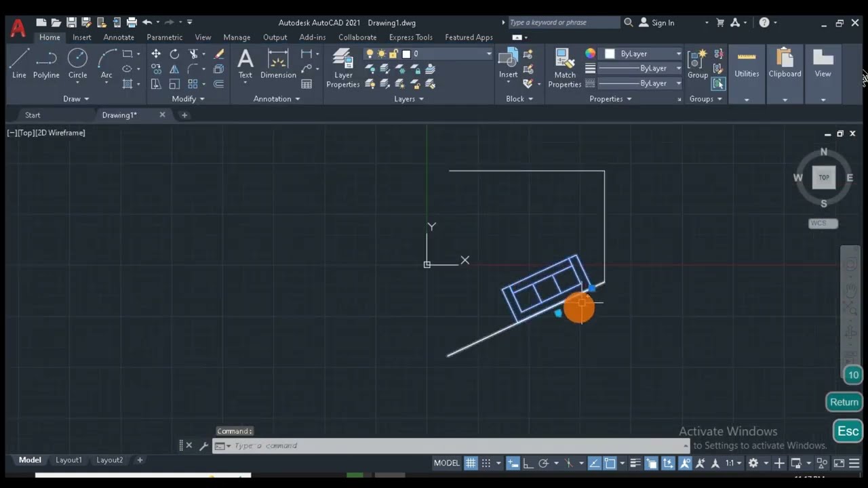Click the Undo arrow in quick access toolbar
The width and height of the screenshot is (868, 488).
[146, 22]
